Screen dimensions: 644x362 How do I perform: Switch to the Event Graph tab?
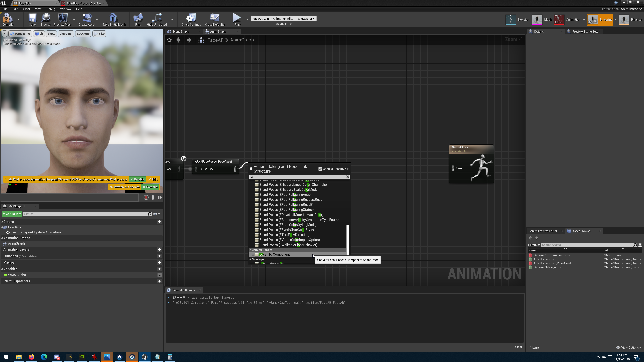180,32
